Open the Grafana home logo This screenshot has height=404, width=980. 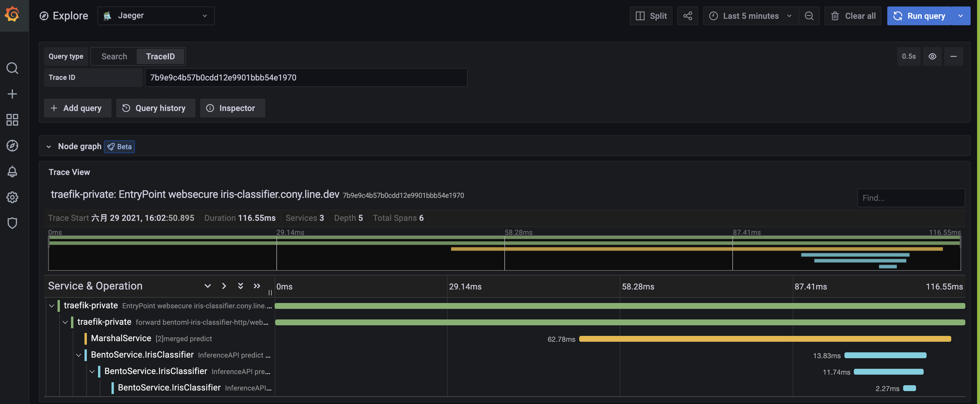(x=12, y=14)
